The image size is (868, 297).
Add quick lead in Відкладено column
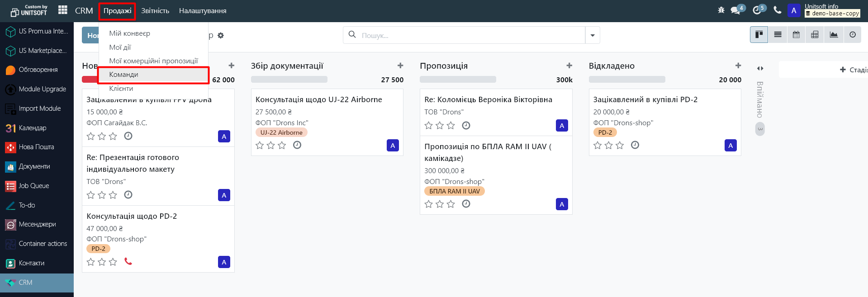pyautogui.click(x=738, y=66)
